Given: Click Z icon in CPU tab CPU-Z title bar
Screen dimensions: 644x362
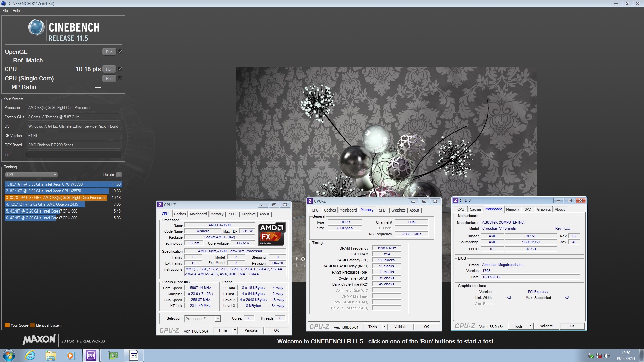Looking at the screenshot, I should pos(160,205).
